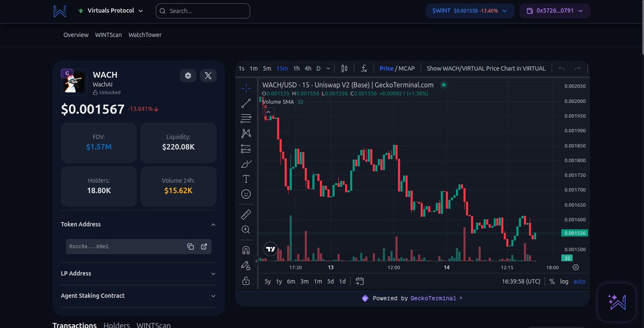The height and width of the screenshot is (328, 644).
Task: Select the brush drawing tool
Action: pos(246,164)
